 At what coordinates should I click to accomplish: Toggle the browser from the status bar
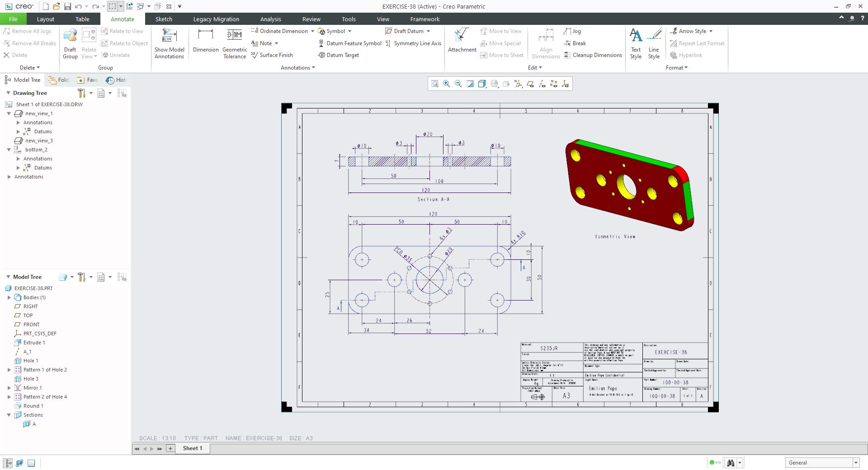[x=19, y=463]
